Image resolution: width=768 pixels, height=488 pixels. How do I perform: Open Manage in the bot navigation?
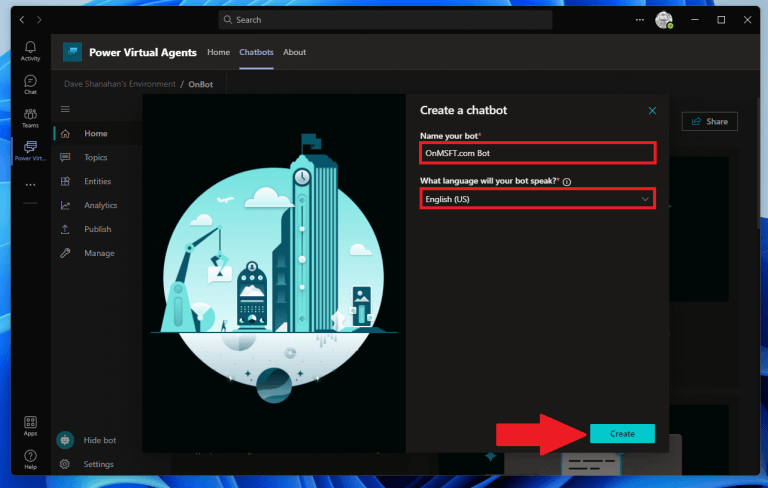pos(96,253)
